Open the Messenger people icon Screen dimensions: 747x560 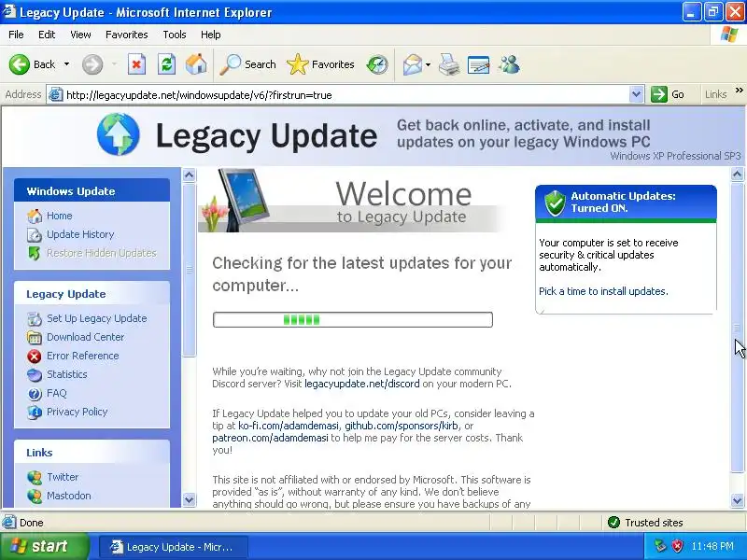(509, 64)
